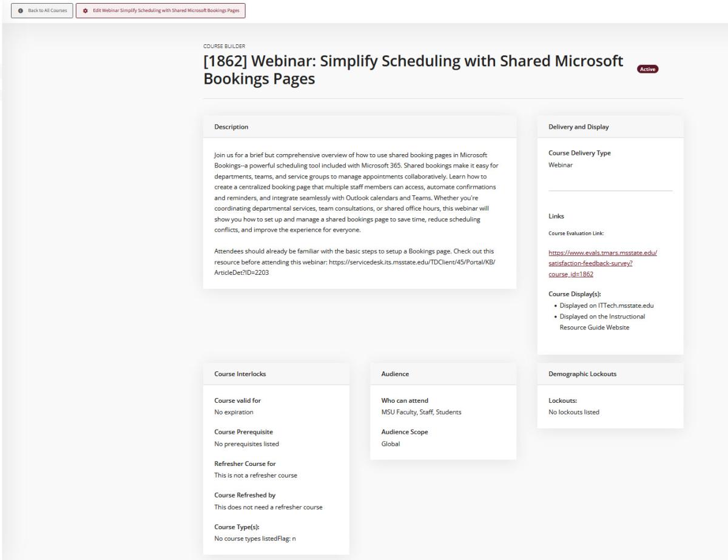
Task: Click the description paragraph starting Join us
Action: pos(356,192)
